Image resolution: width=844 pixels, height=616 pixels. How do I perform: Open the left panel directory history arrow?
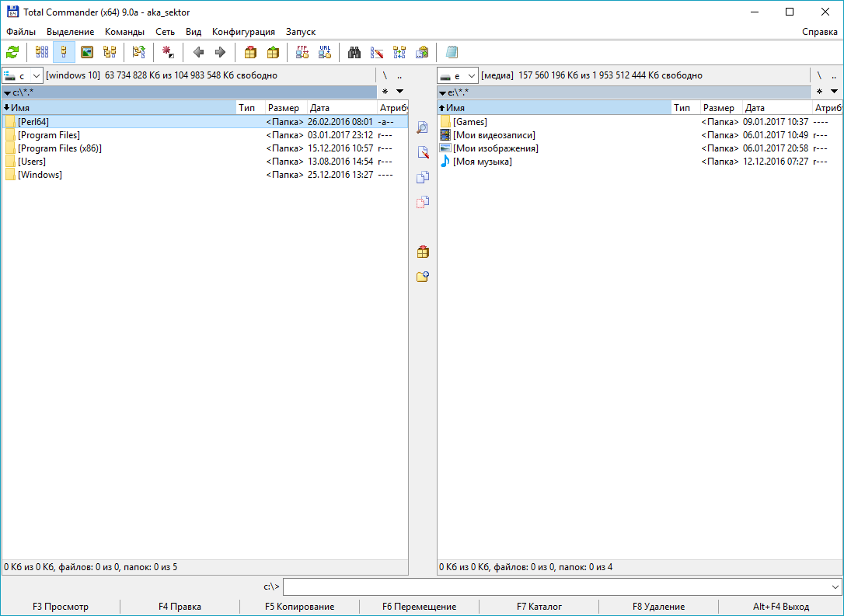click(x=400, y=92)
